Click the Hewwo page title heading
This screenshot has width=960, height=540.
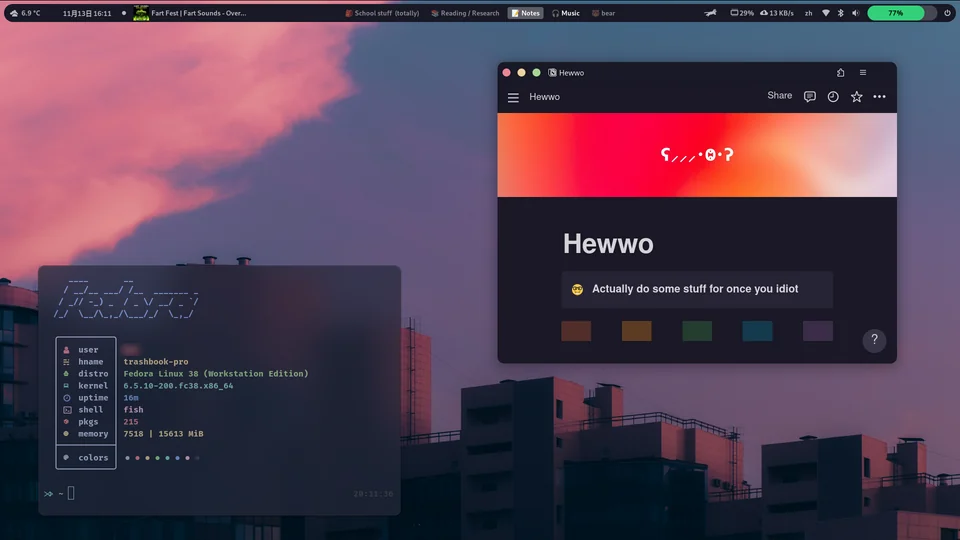pos(608,244)
